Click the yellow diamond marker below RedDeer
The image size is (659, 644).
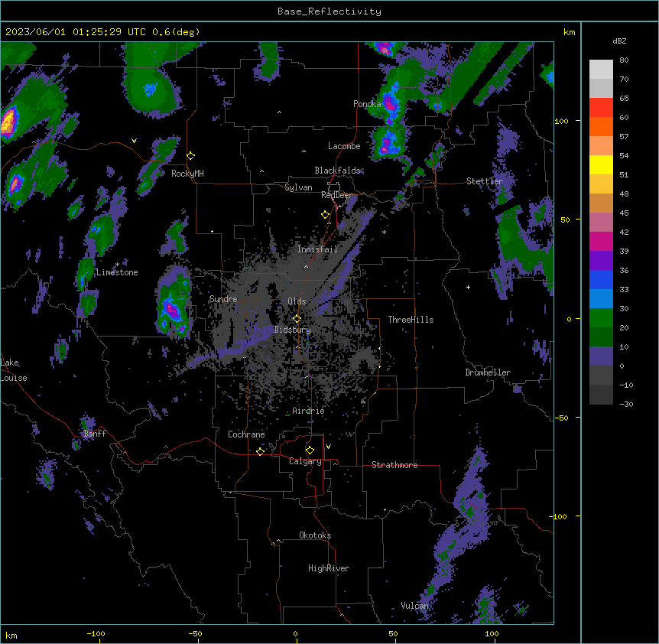(x=326, y=215)
